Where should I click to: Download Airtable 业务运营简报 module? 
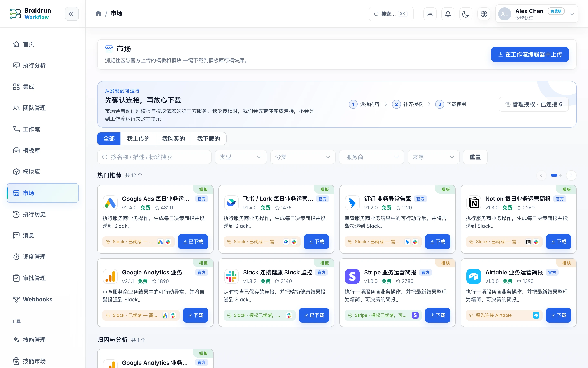click(558, 315)
